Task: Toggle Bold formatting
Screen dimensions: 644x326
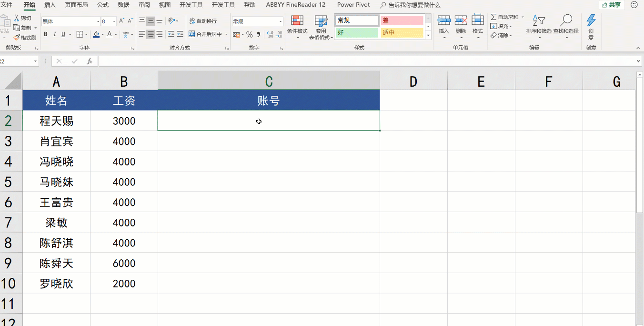Action: pos(46,34)
